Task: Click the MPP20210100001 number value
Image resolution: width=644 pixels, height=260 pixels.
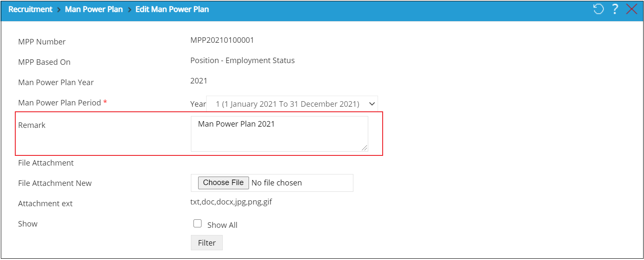Action: click(x=222, y=40)
